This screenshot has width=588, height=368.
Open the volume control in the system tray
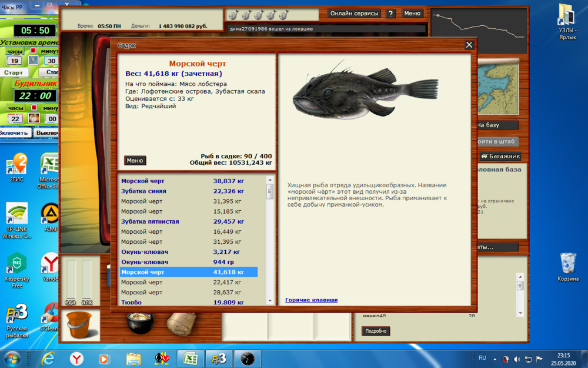coord(517,358)
